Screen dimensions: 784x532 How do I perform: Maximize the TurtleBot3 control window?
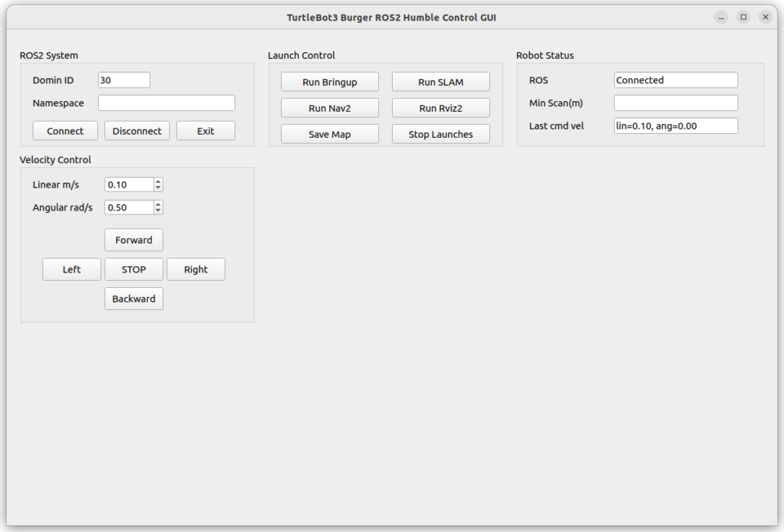[x=743, y=18]
